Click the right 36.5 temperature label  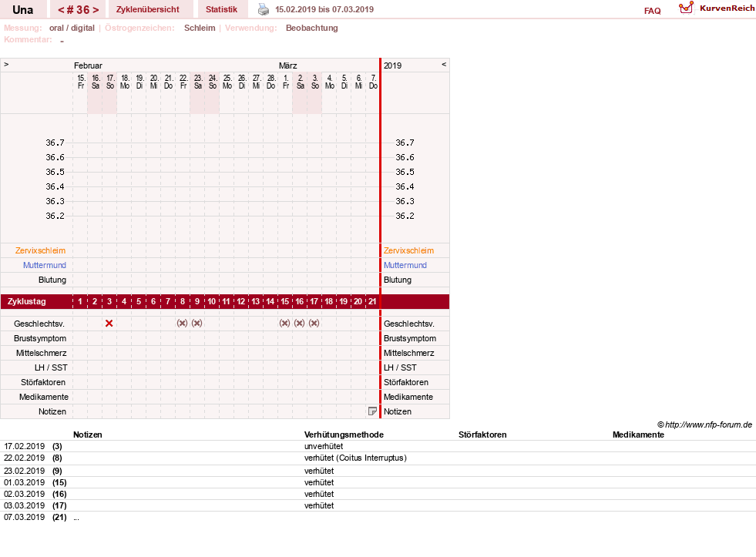point(405,172)
